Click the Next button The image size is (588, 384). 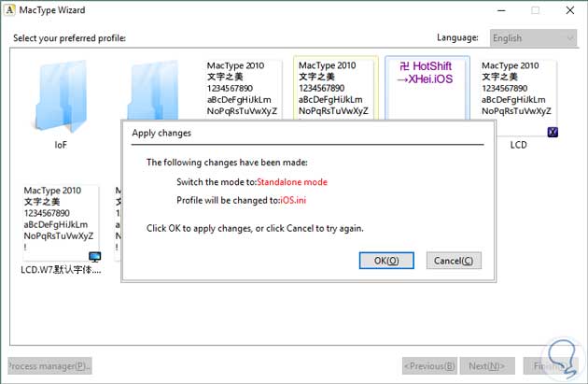487,366
